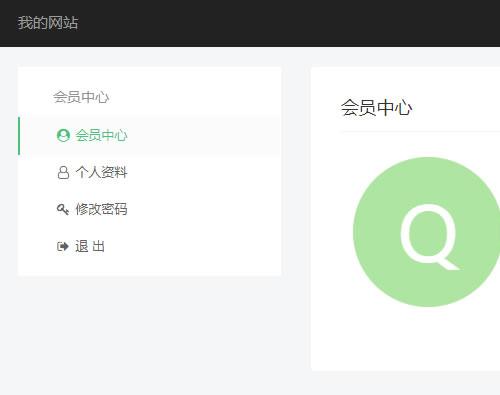The width and height of the screenshot is (500, 395).
Task: Click the white letter Q in the avatar
Action: click(429, 237)
